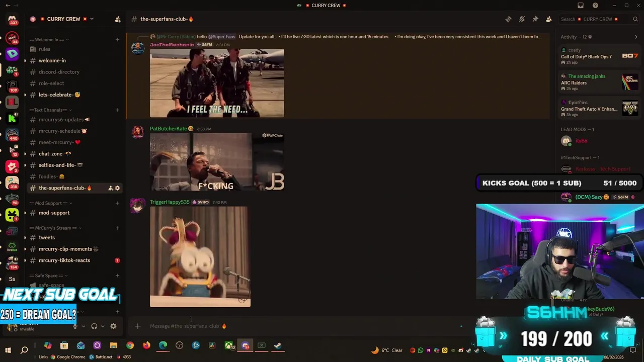Viewport: 644px width, 362px height.
Task: Edit the-superfans-club channel settings gear
Action: tap(117, 188)
